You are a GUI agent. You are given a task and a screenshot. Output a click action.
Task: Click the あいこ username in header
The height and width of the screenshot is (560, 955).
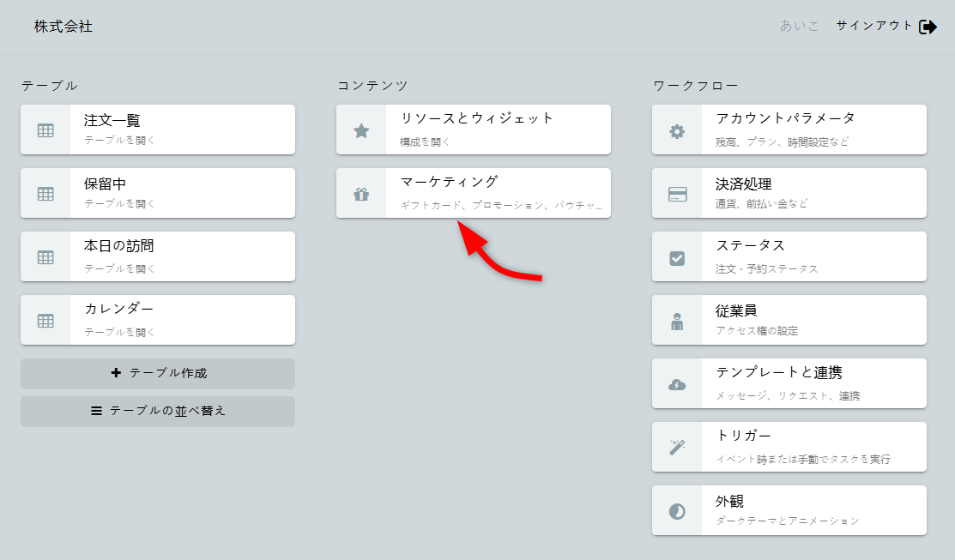[800, 26]
